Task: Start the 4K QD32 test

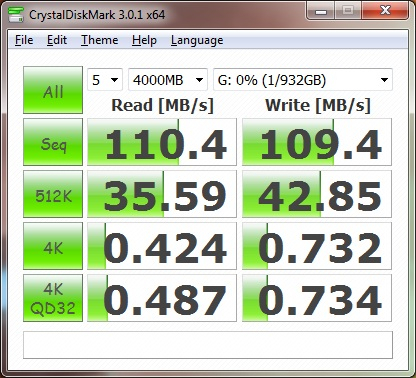Action: click(x=53, y=298)
